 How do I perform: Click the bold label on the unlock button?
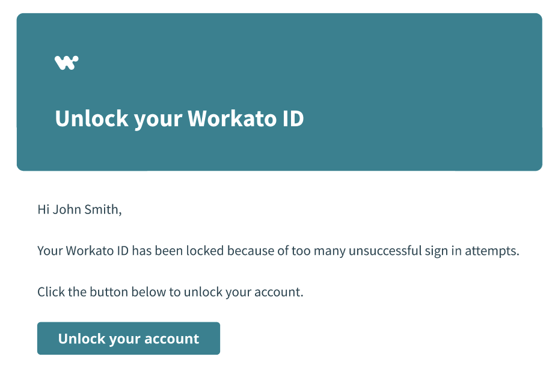pyautogui.click(x=128, y=338)
